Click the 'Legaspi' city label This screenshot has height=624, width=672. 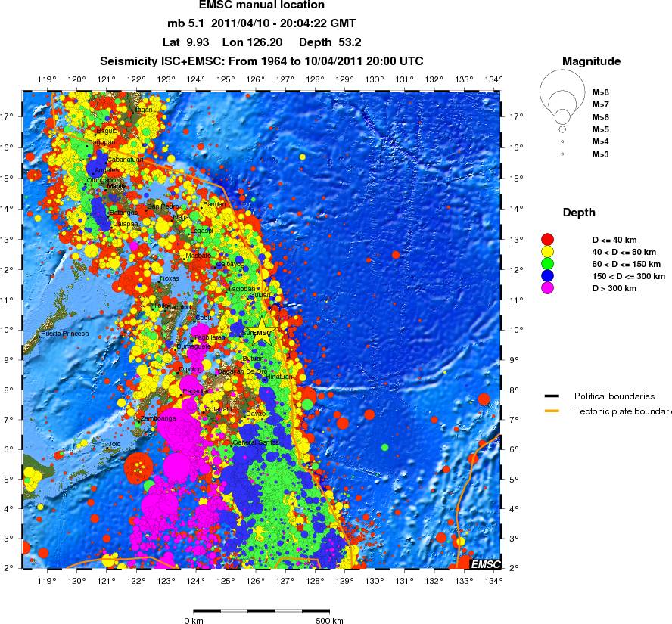coord(201,231)
